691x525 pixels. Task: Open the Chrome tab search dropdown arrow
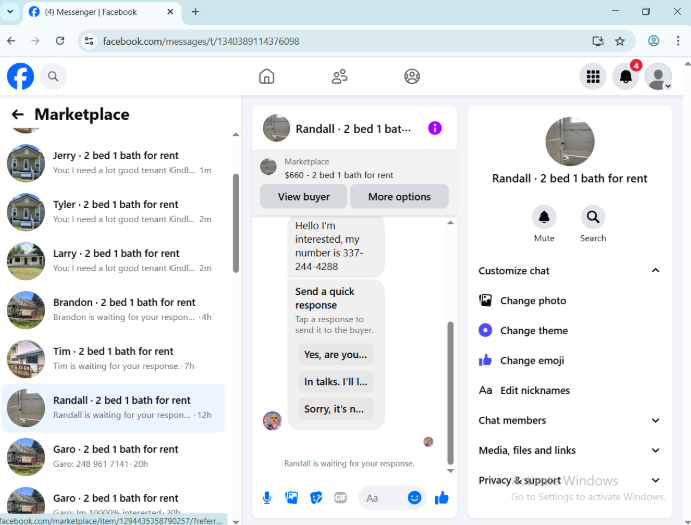coord(10,12)
